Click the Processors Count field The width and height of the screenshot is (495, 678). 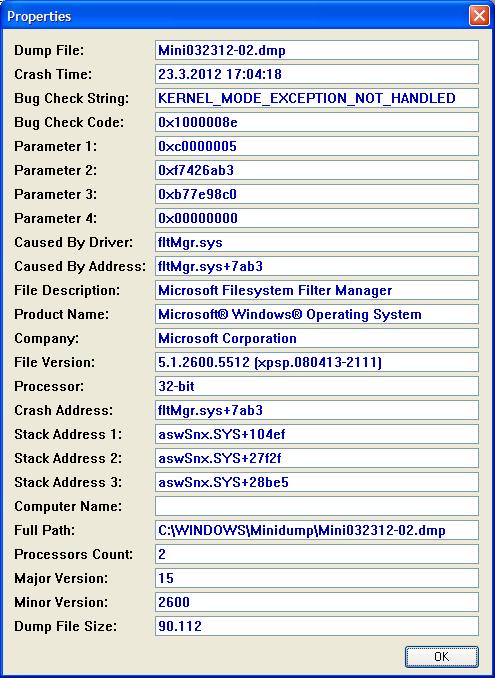coord(317,554)
